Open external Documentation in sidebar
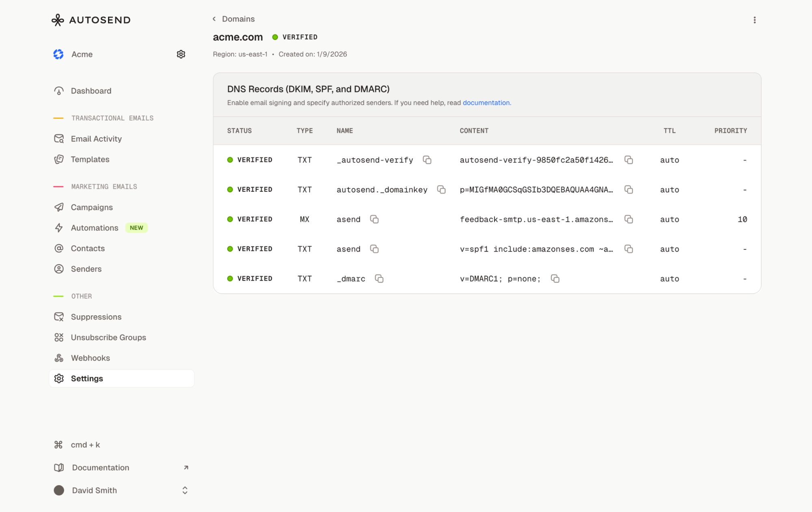 coord(100,467)
